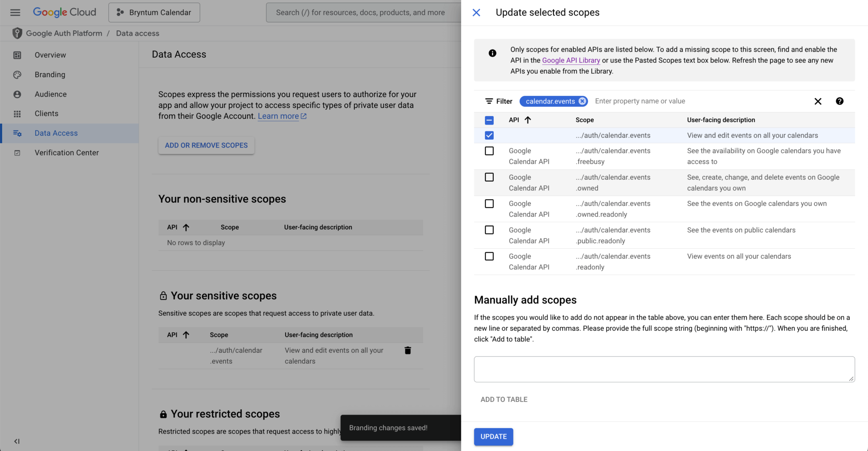Uncheck the .../auth/calendar.events scope
868x451 pixels.
click(x=489, y=135)
